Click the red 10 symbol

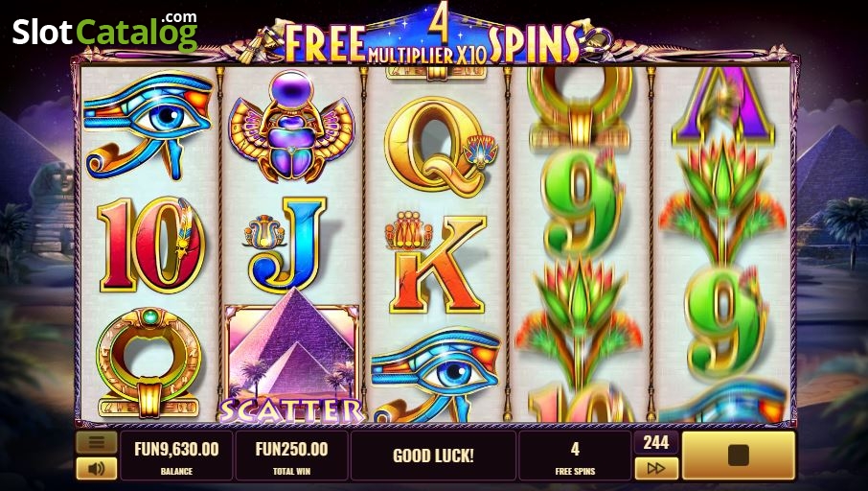coord(150,245)
